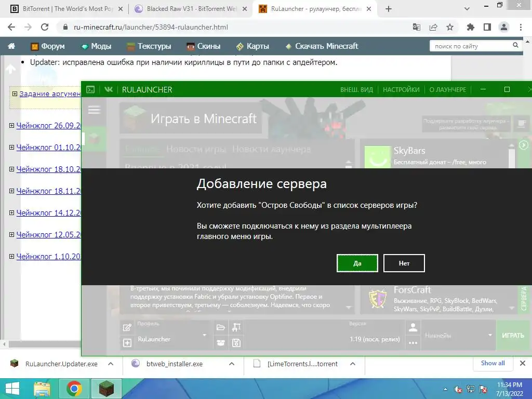Open Minecraft block taskbar icon
This screenshot has width=532, height=399.
[107, 389]
